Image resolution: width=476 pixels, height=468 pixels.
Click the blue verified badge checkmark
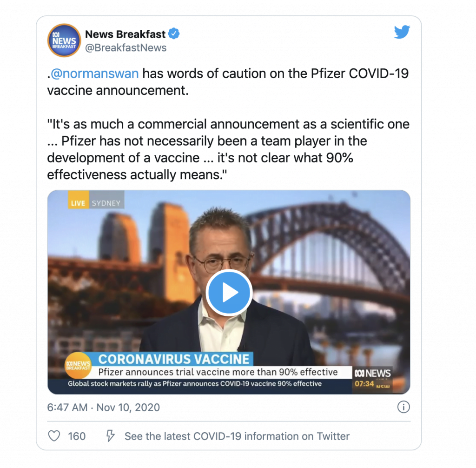[x=174, y=33]
